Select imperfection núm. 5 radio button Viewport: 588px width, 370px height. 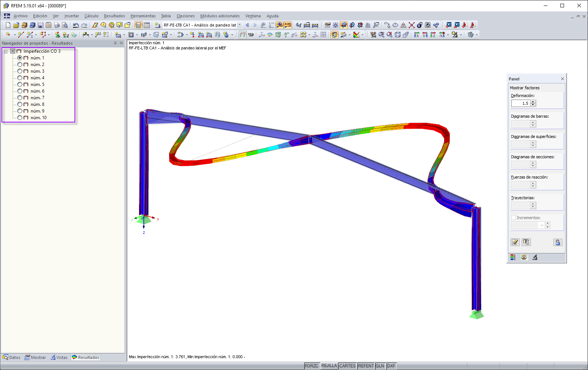[20, 84]
